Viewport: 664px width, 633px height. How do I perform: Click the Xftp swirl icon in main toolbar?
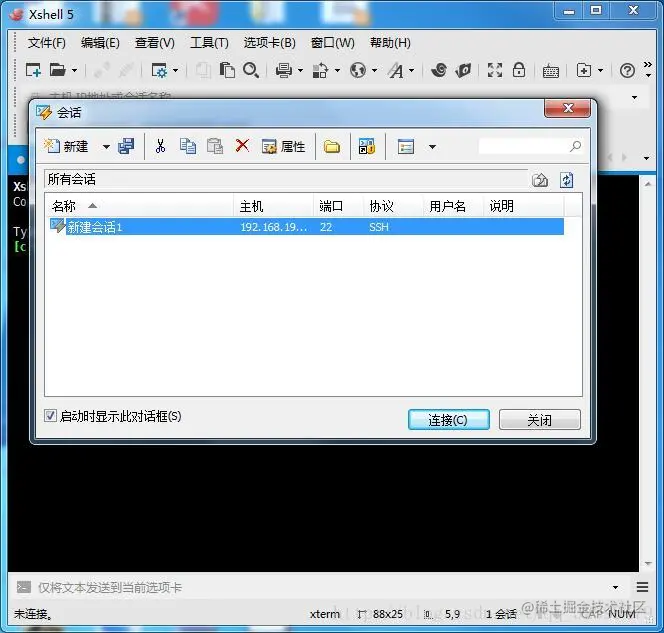[439, 70]
